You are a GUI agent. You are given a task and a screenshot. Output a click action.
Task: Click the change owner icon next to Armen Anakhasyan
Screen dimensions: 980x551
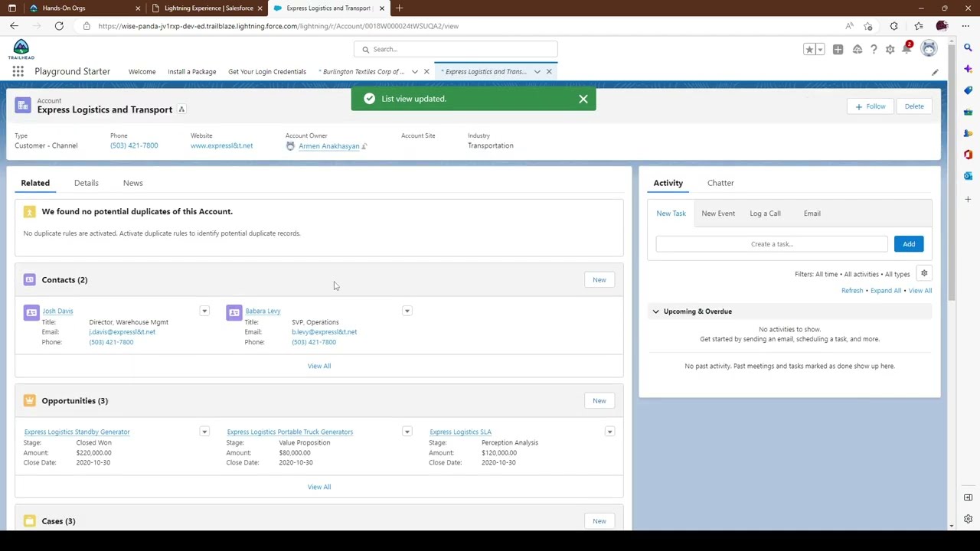(364, 146)
